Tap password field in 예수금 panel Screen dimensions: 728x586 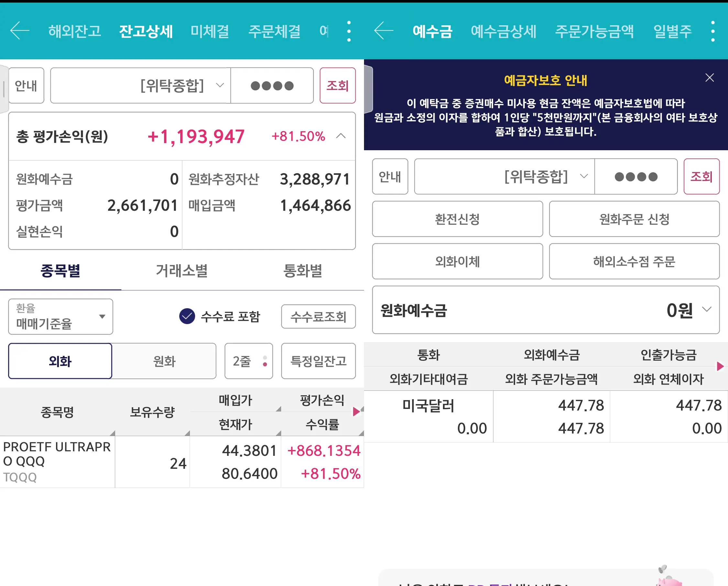[636, 176]
